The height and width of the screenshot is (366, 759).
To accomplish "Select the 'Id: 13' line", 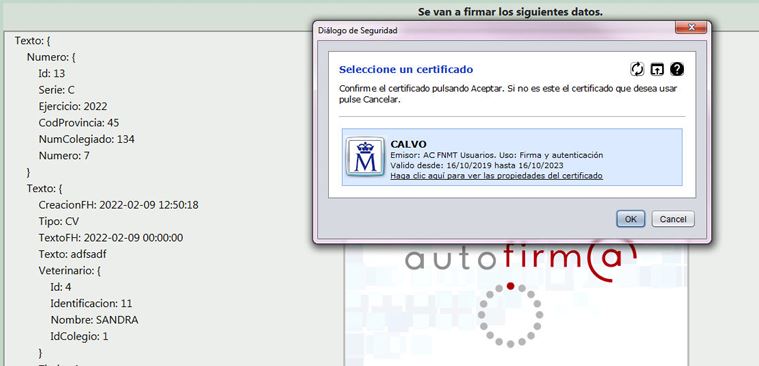I will tap(52, 74).
